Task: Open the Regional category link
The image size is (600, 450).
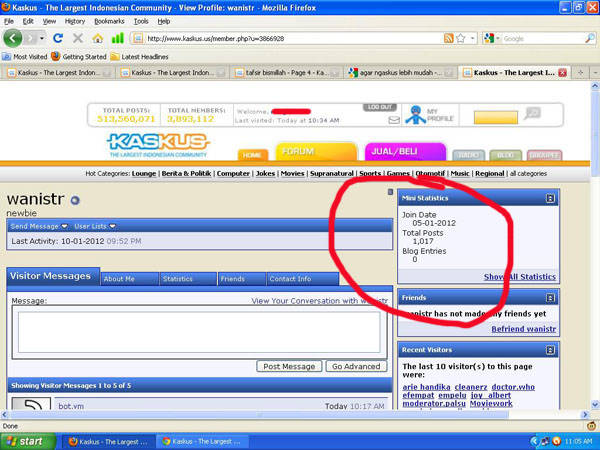Action: pos(490,173)
